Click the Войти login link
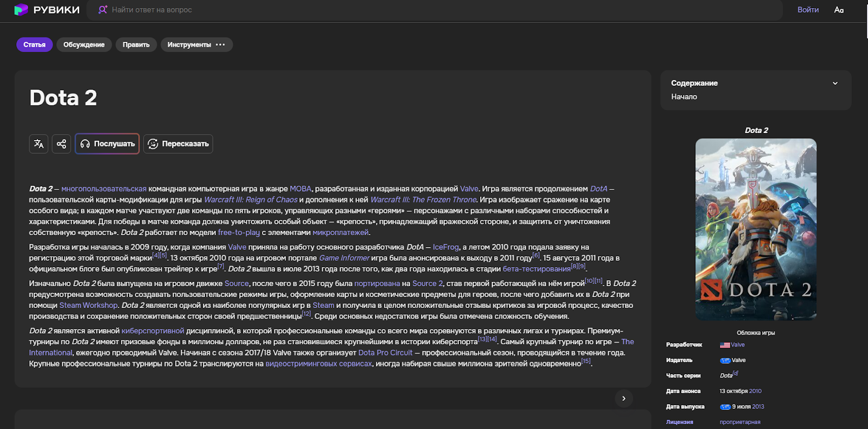Screen dimensions: 868x429 808,10
